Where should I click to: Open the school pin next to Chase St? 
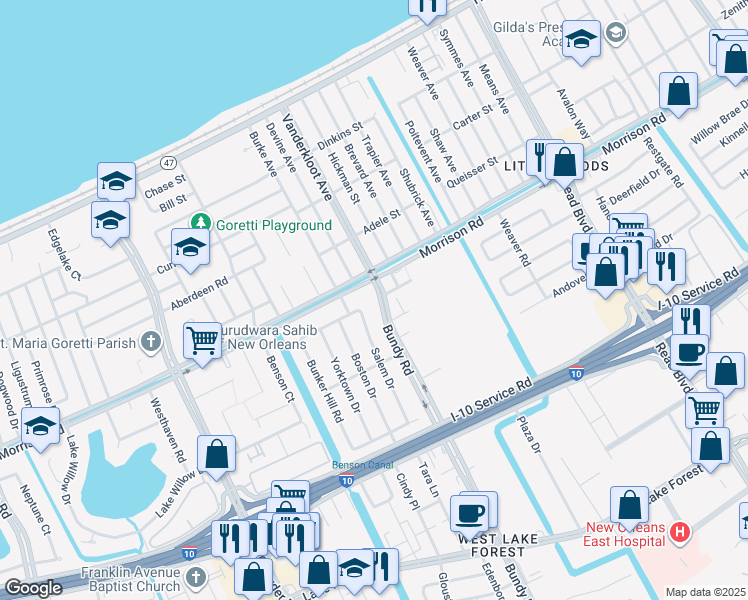pyautogui.click(x=117, y=182)
